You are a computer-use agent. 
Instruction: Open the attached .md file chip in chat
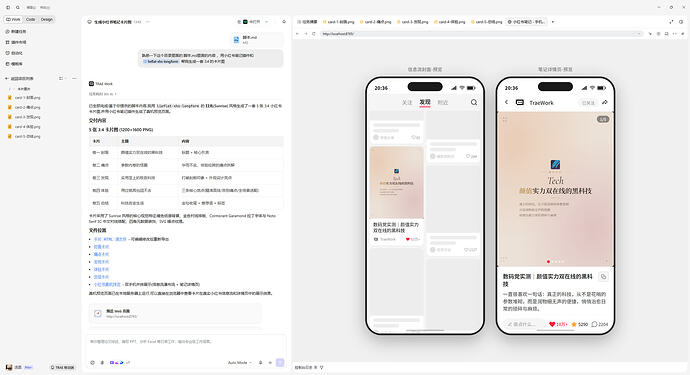pyautogui.click(x=257, y=40)
